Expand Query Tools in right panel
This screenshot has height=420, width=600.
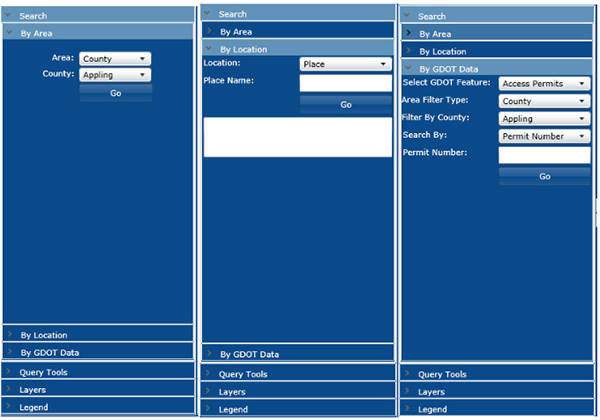pyautogui.click(x=497, y=374)
